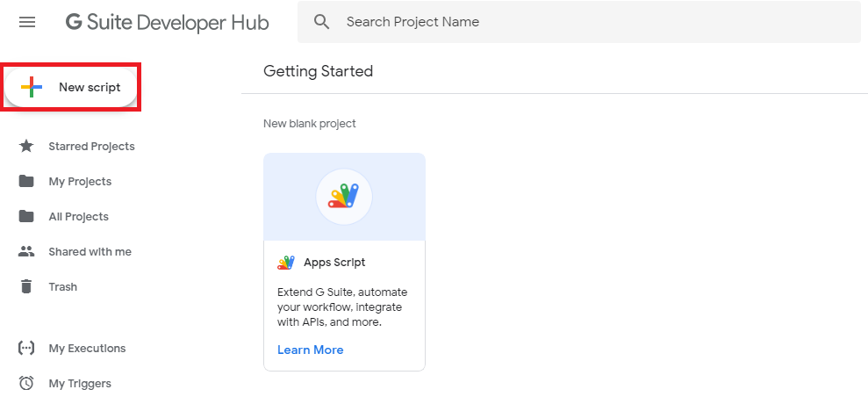Click the Search Project Name field
This screenshot has height=404, width=868.
click(579, 22)
